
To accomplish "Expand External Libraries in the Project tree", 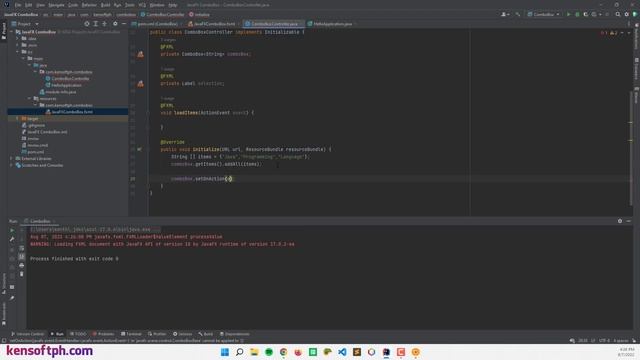I will click(11, 158).
